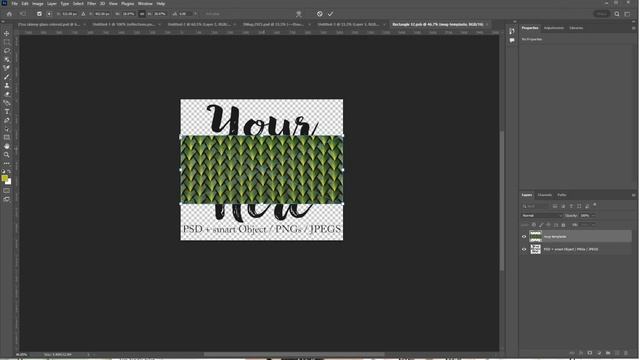Image resolution: width=640 pixels, height=360 pixels.
Task: Toggle Lock all padlock icon
Action: (x=564, y=225)
